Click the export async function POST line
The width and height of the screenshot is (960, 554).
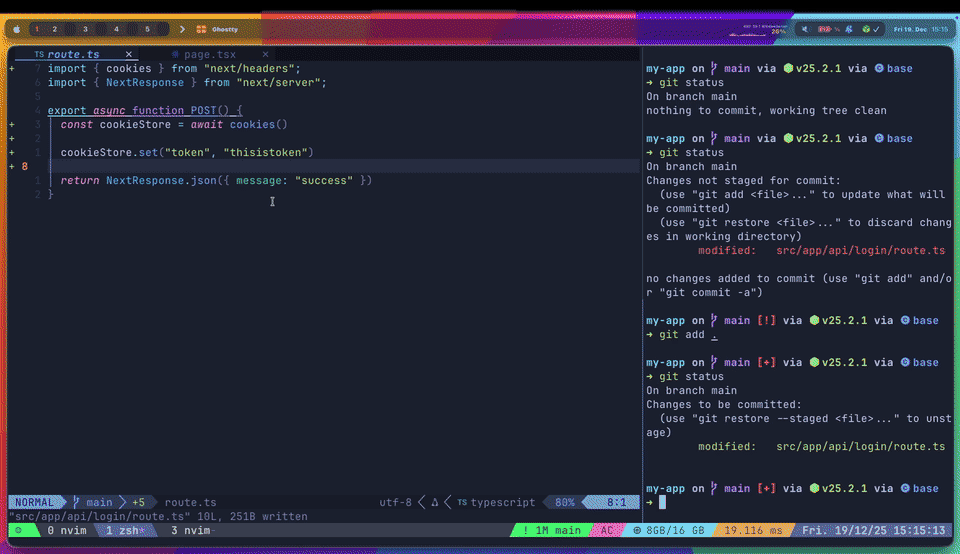tap(145, 111)
